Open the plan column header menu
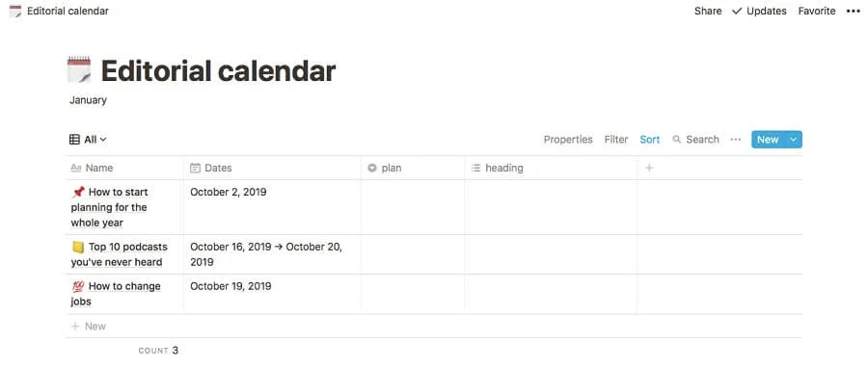This screenshot has width=868, height=370. (413, 168)
